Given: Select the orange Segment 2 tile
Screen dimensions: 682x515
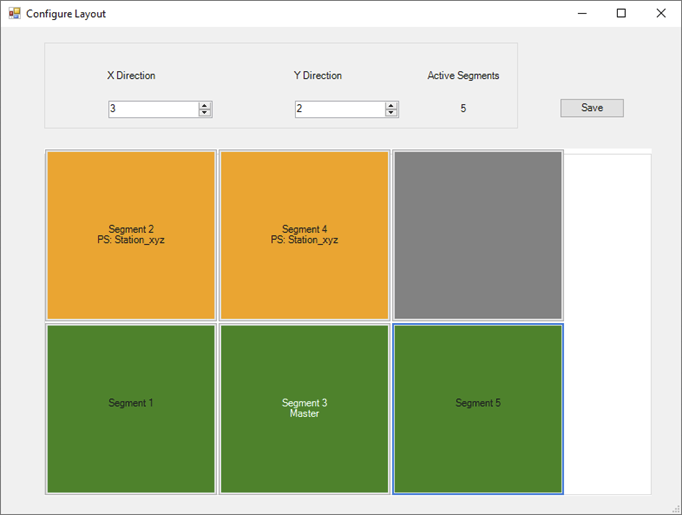Looking at the screenshot, I should pos(131,235).
